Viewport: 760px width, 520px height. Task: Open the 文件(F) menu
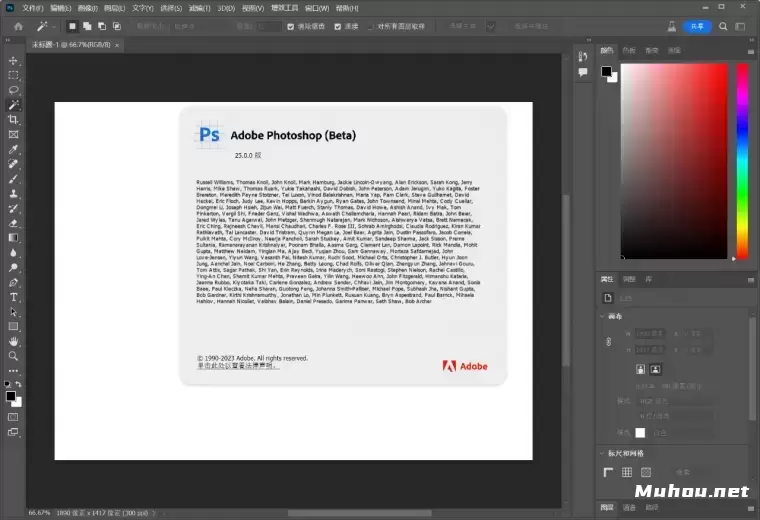click(x=32, y=8)
